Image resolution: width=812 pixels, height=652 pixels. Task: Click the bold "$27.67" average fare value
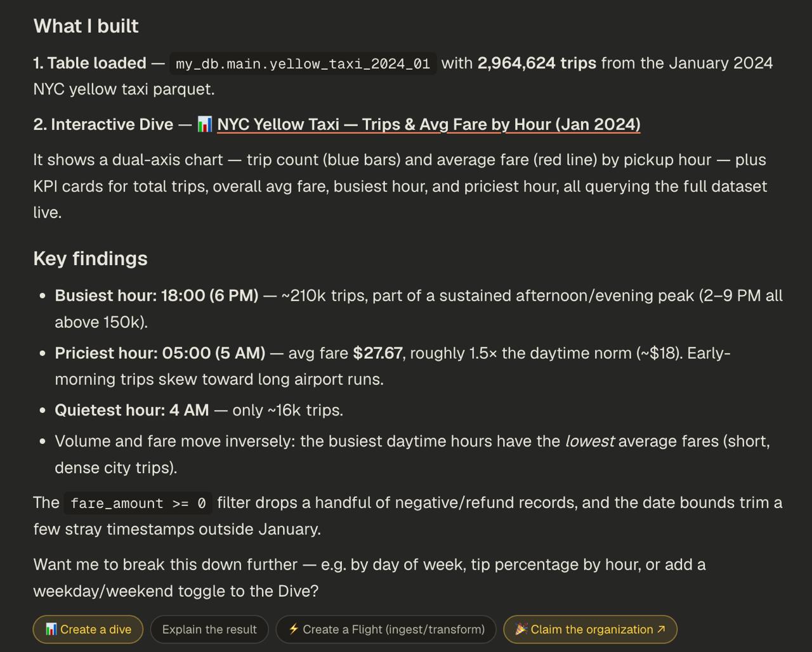tap(377, 353)
